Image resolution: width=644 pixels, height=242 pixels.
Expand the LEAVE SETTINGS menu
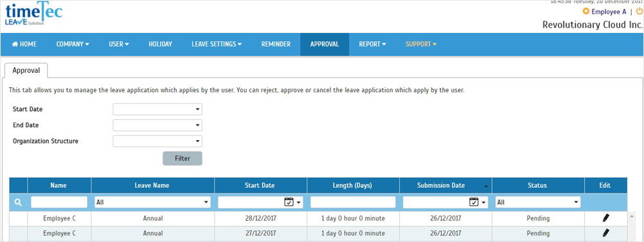click(x=216, y=44)
